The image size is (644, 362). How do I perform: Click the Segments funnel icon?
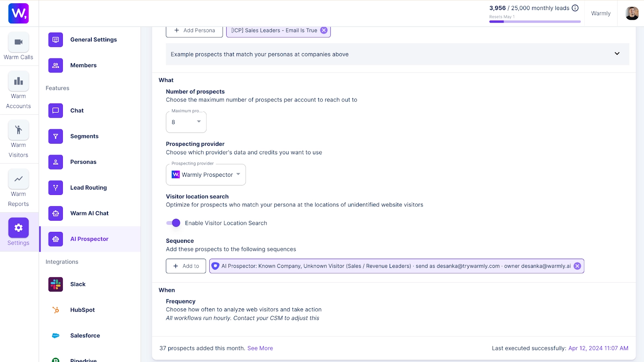[56, 136]
